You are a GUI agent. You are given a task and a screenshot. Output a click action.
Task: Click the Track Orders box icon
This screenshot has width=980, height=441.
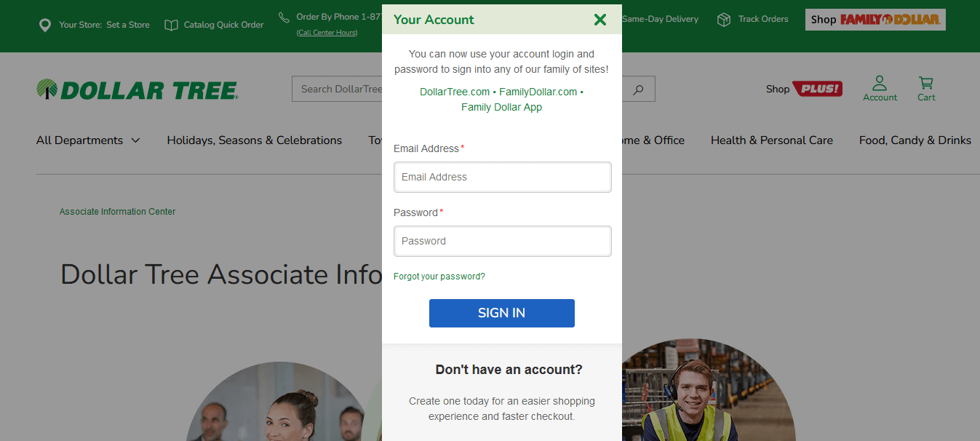point(724,20)
